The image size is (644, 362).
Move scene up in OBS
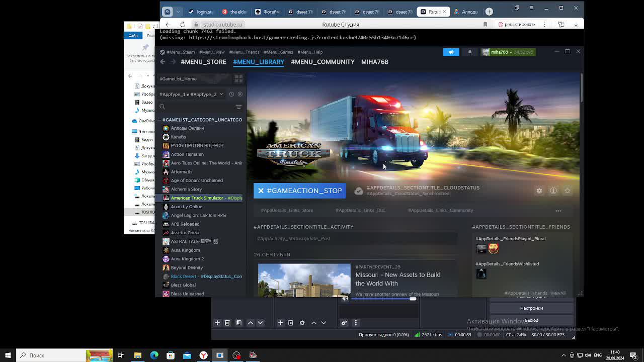click(x=251, y=323)
